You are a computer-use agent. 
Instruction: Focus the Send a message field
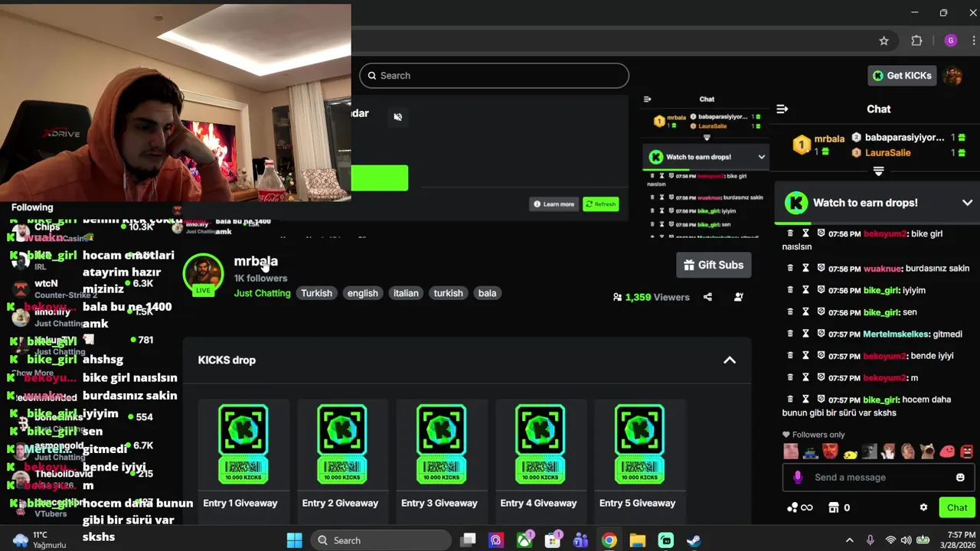click(x=877, y=478)
